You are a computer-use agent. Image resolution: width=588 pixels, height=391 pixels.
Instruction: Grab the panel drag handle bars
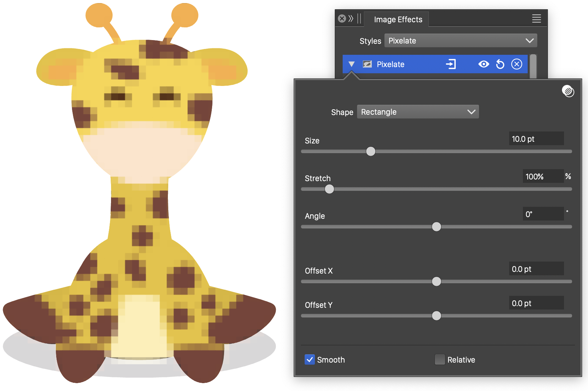[359, 18]
